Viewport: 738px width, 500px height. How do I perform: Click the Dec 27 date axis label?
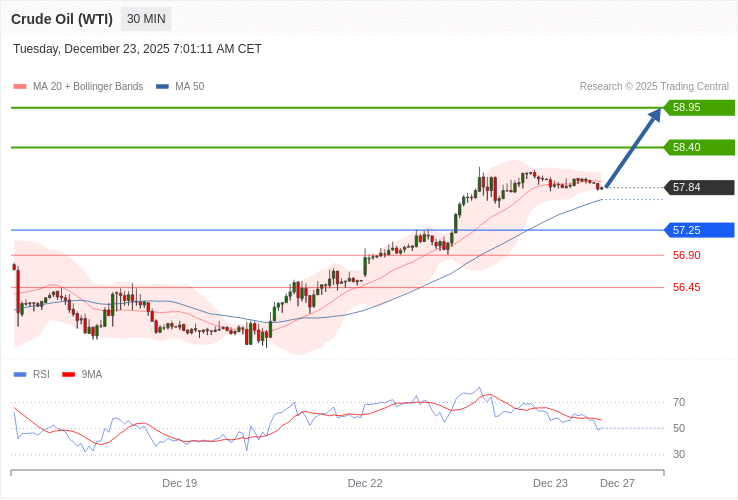pyautogui.click(x=618, y=484)
